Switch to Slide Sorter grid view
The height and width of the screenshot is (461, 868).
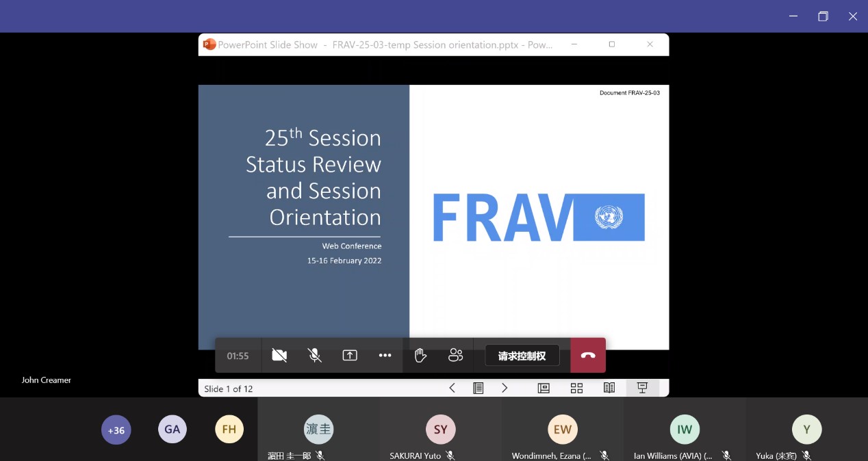pos(576,388)
